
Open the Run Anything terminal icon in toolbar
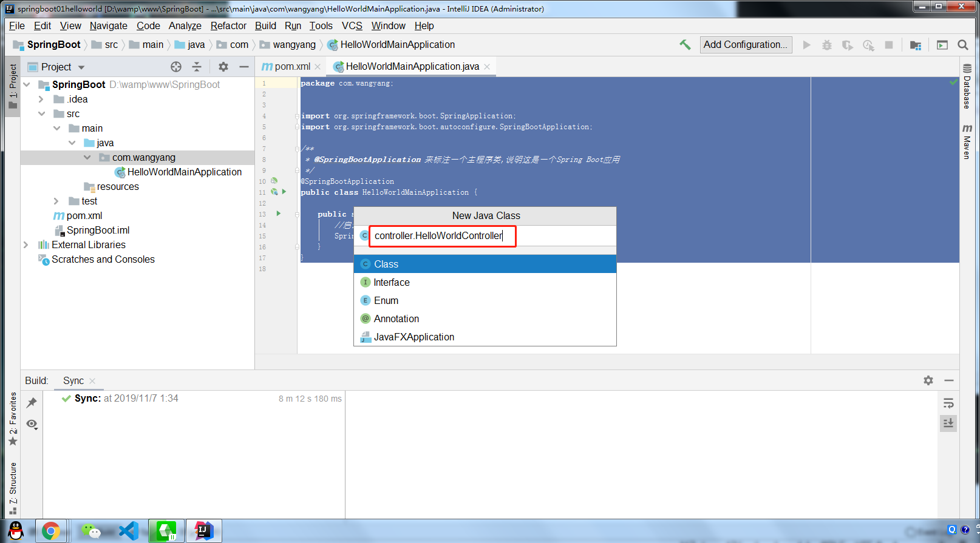point(942,45)
